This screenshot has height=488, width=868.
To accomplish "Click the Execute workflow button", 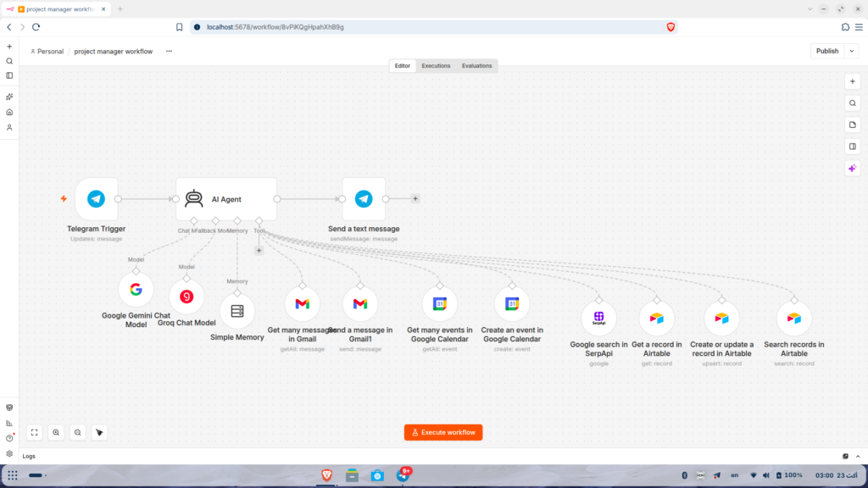I will (x=443, y=433).
